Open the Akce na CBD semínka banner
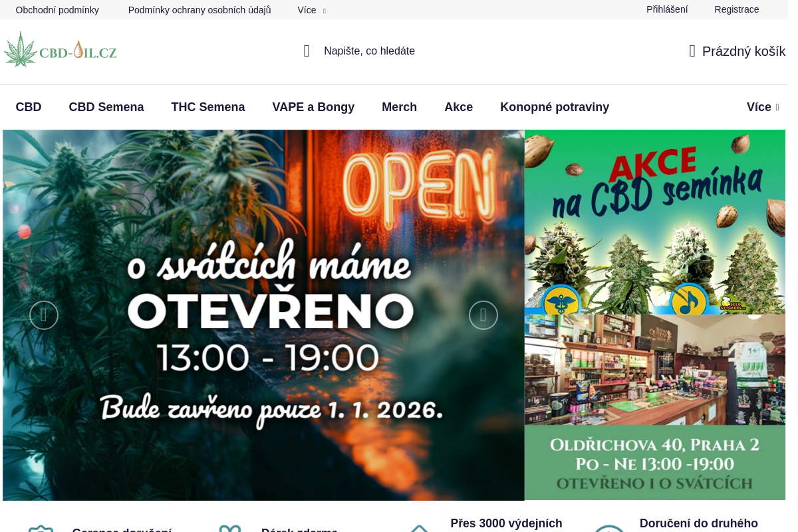The image size is (798, 532). click(655, 221)
